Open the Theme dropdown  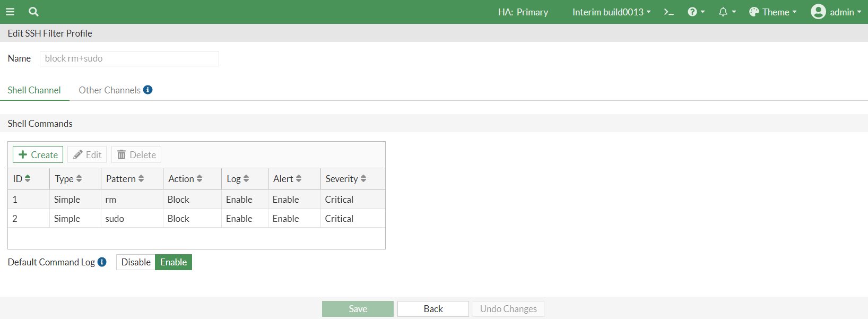point(773,11)
